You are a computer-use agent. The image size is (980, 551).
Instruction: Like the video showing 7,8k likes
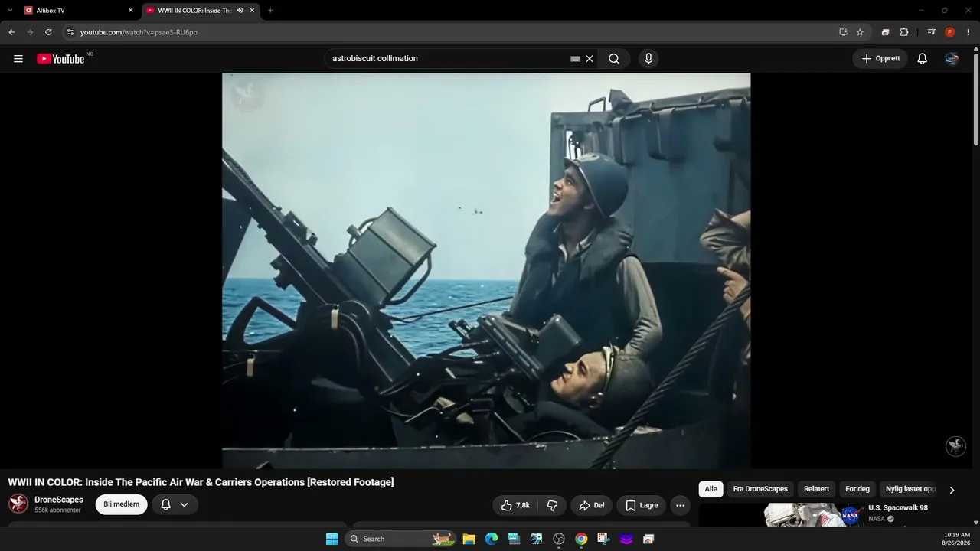click(x=515, y=505)
